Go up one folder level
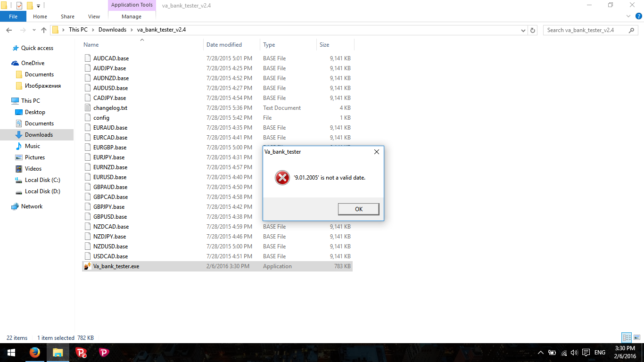The width and height of the screenshot is (644, 362). point(44,30)
